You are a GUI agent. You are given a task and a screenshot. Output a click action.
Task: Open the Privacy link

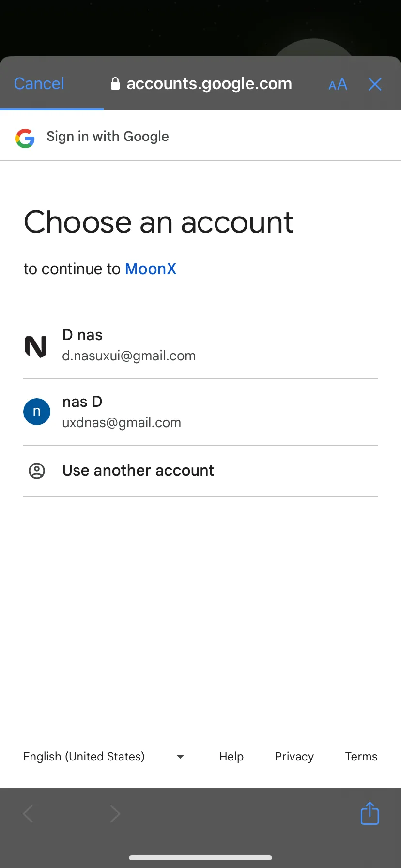(294, 757)
